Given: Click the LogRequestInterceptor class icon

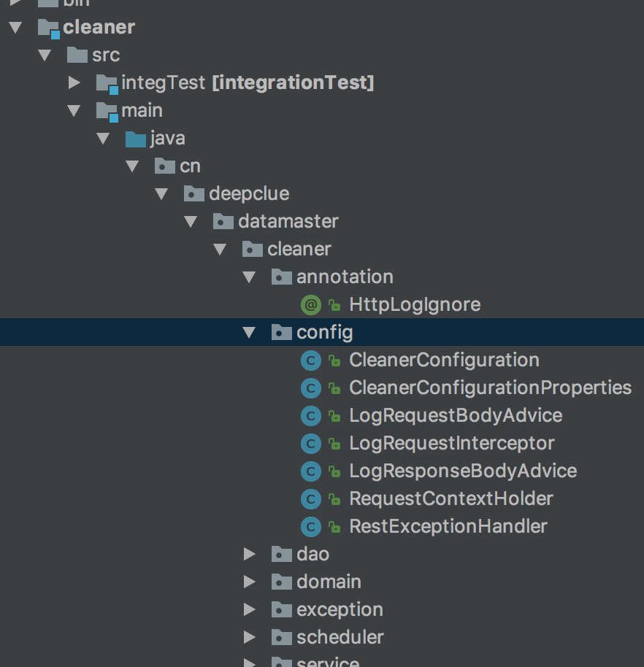Looking at the screenshot, I should click(311, 443).
